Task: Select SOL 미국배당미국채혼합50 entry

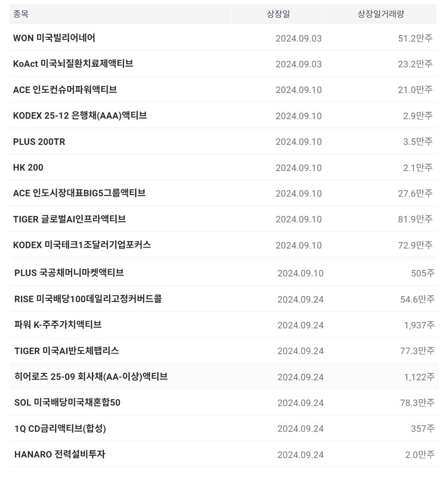Action: [67, 402]
